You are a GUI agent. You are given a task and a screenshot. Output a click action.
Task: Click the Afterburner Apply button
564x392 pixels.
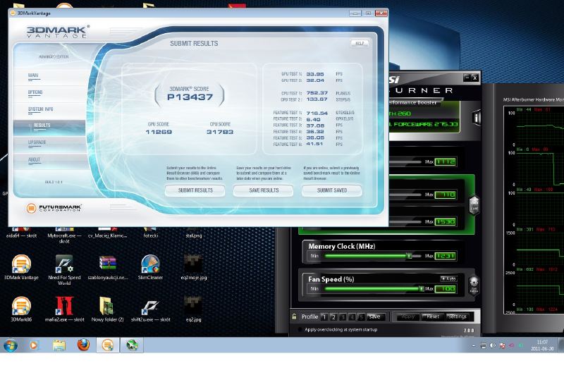pyautogui.click(x=407, y=317)
